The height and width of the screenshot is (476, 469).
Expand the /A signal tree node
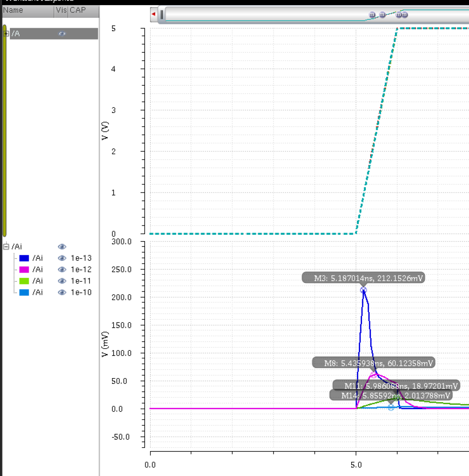pyautogui.click(x=6, y=34)
